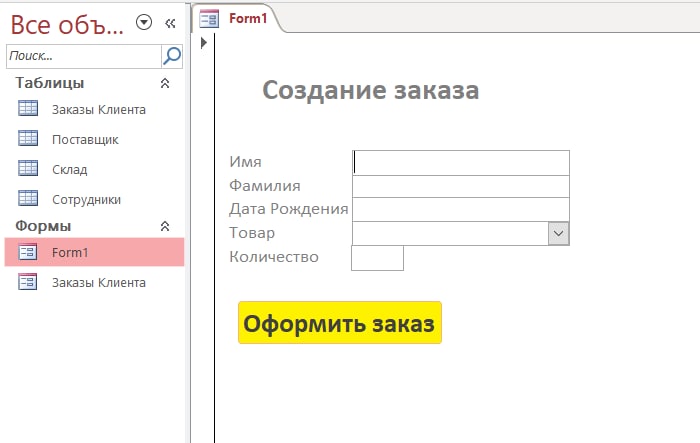
Task: Click into the Имя text field
Action: pyautogui.click(x=461, y=163)
